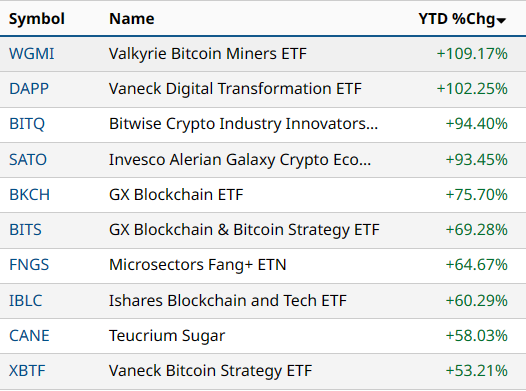Viewport: 526px width, 391px height.
Task: Select the Valkyrie Bitcoin Miners ETF row
Action: [x=263, y=54]
